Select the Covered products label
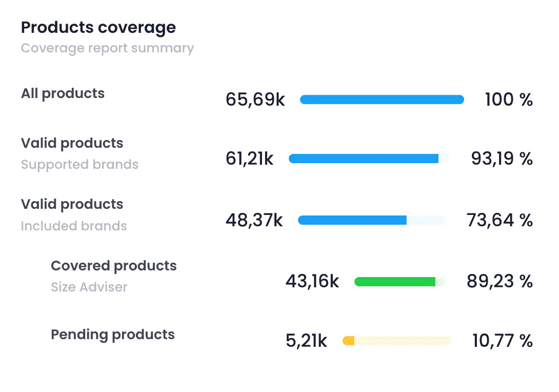The height and width of the screenshot is (392, 559). pos(113,266)
